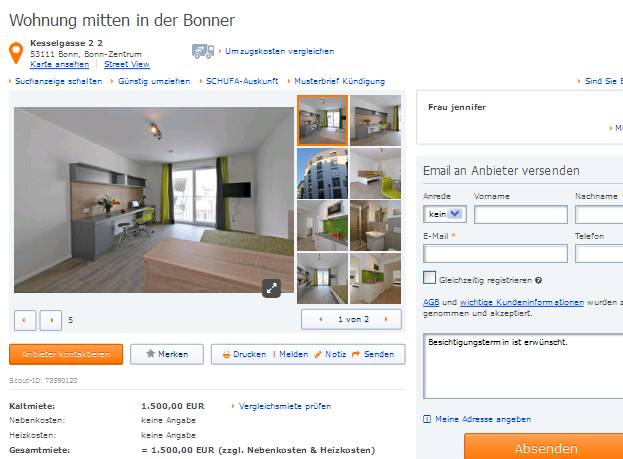Select the building exterior thumbnail
The height and width of the screenshot is (459, 623).
(x=322, y=173)
